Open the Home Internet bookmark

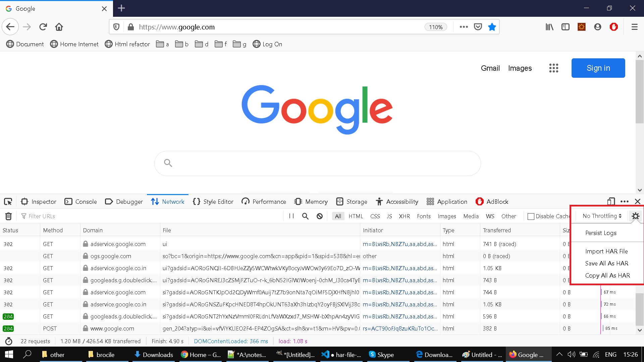point(74,44)
